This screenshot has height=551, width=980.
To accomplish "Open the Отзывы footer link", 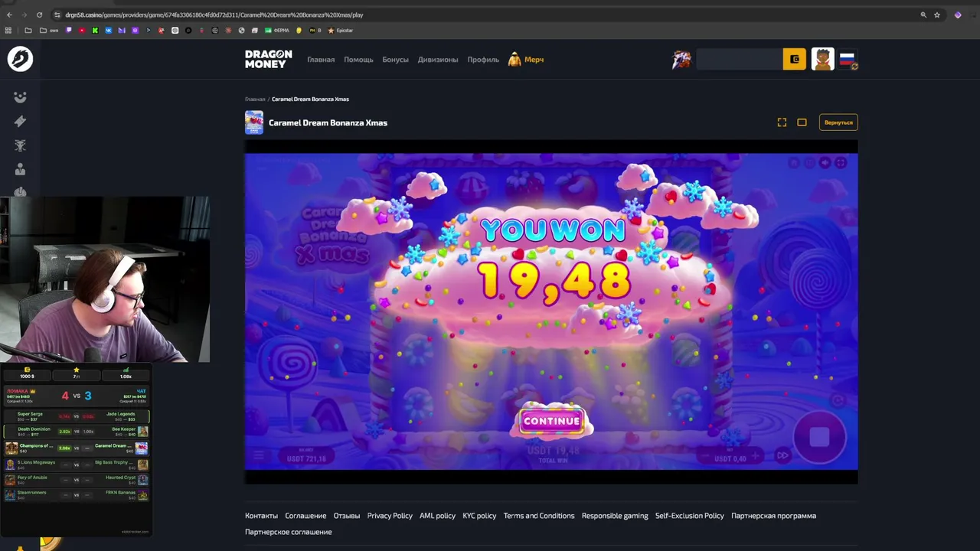I will click(347, 516).
